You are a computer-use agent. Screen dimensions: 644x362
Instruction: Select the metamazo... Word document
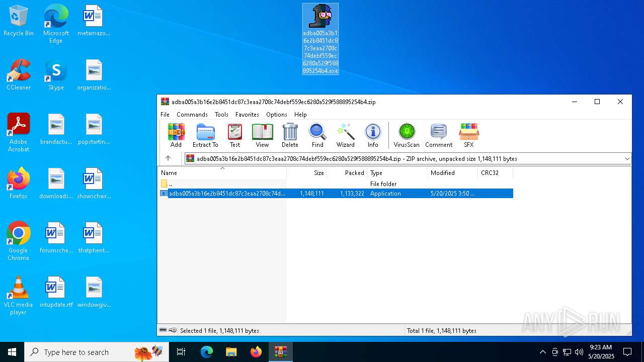[94, 21]
